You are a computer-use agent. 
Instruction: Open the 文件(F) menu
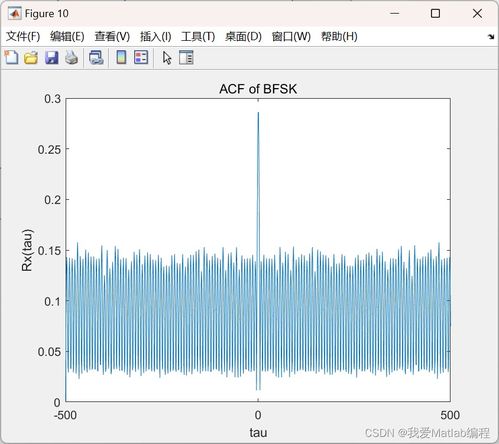[x=23, y=36]
